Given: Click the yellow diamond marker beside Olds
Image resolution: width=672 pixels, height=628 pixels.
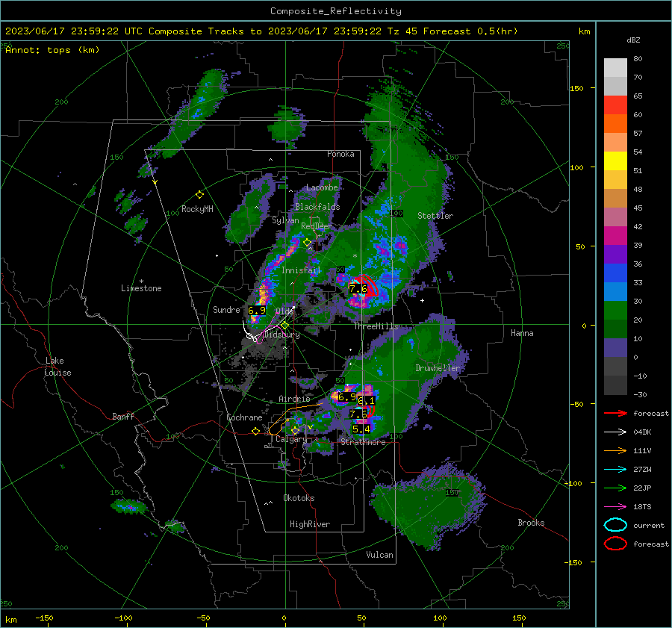Looking at the screenshot, I should (284, 326).
